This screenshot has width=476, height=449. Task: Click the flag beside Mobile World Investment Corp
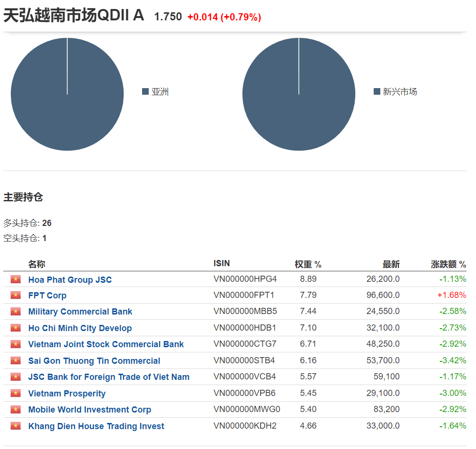(x=16, y=410)
